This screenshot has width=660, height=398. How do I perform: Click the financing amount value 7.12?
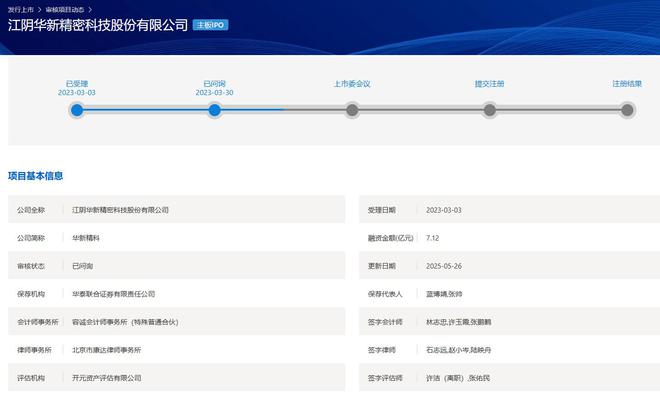(432, 238)
